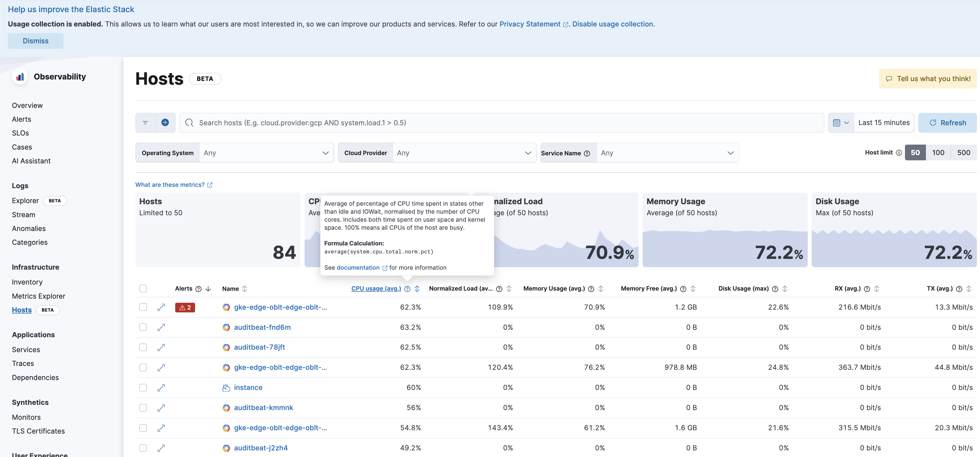Toggle the select all rows checkbox
This screenshot has width=980, height=457.
coord(143,288)
